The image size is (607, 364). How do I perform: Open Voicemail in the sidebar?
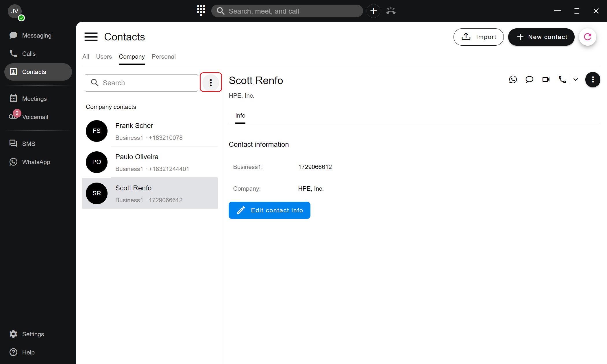point(35,117)
